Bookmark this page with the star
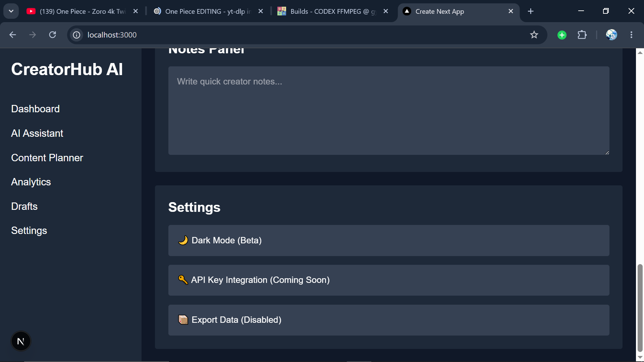Viewport: 644px width, 362px height. point(534,35)
